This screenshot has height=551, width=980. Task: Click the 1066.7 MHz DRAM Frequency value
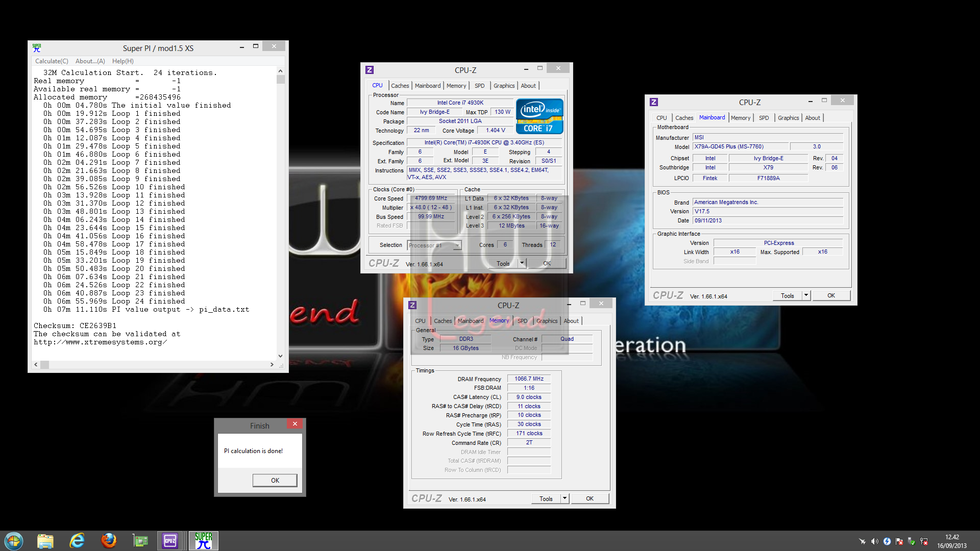(529, 379)
